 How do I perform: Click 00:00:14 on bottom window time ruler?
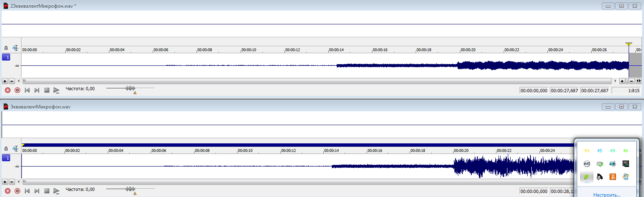tap(332, 151)
